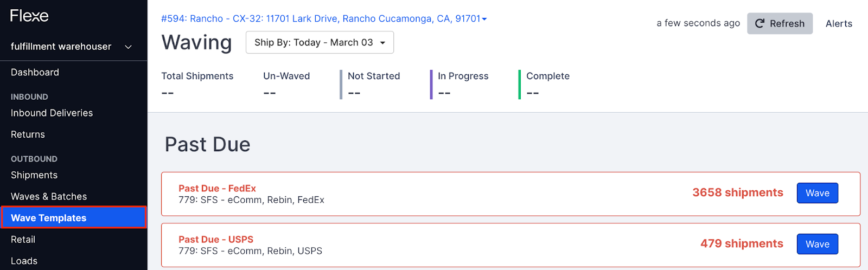Open Alerts
Screen dimensions: 868x270
click(x=839, y=23)
